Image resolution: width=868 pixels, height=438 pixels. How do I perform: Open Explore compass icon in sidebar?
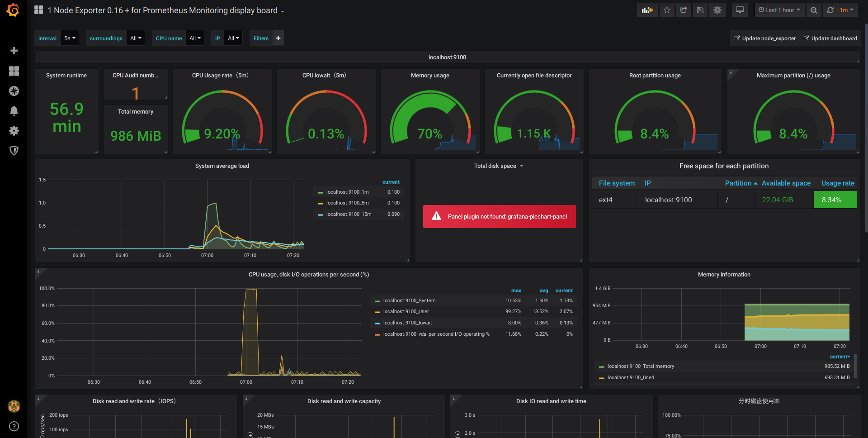point(14,91)
